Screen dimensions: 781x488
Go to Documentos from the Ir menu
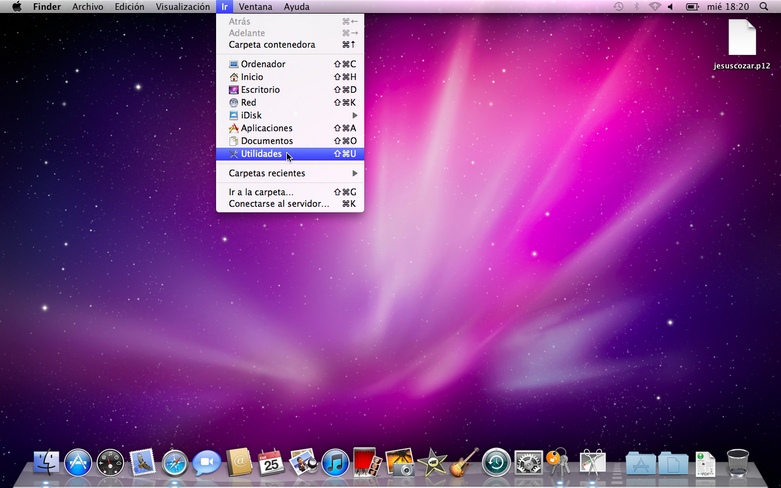(x=290, y=140)
